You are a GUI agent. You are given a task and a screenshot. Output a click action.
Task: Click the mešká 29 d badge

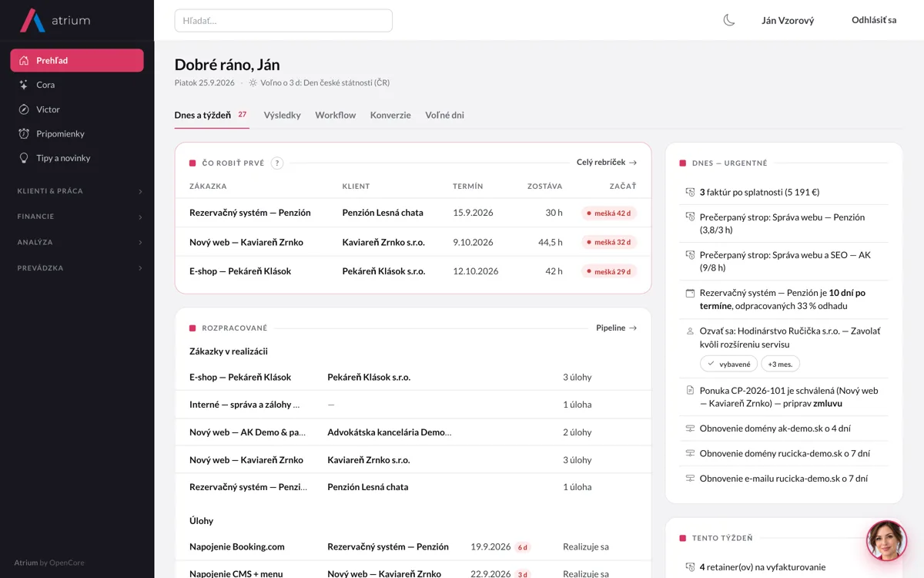coord(609,271)
